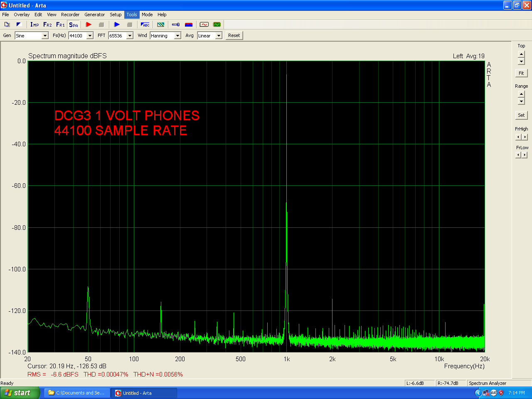Decrease Top graph level with down arrow
Image resolution: width=532 pixels, height=399 pixels.
pos(521,62)
